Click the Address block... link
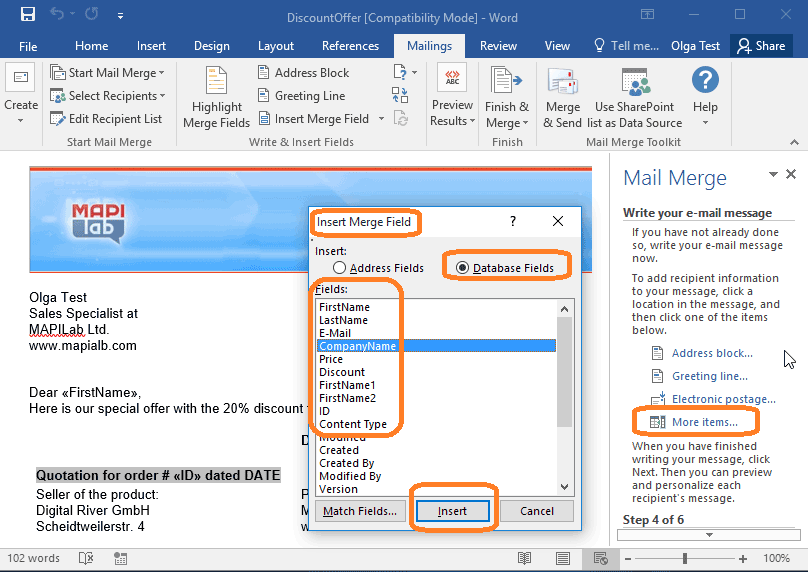 712,353
